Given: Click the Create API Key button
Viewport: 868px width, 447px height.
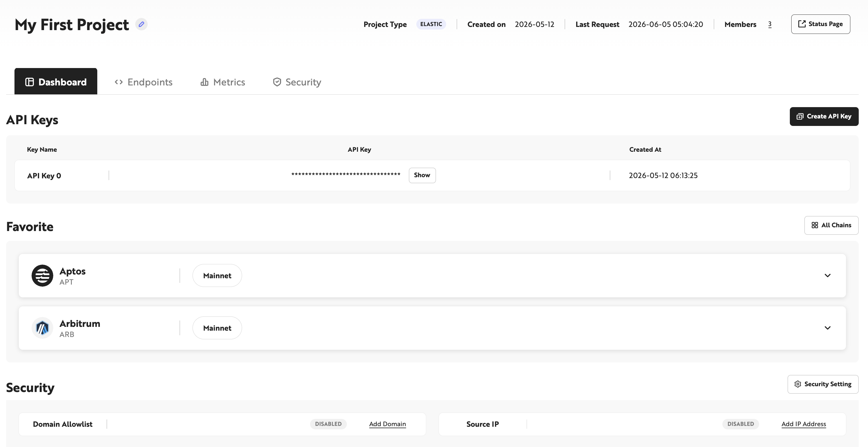Looking at the screenshot, I should 824,116.
